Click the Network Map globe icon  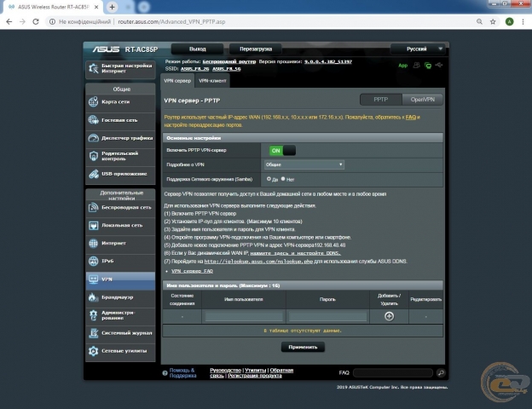[93, 101]
